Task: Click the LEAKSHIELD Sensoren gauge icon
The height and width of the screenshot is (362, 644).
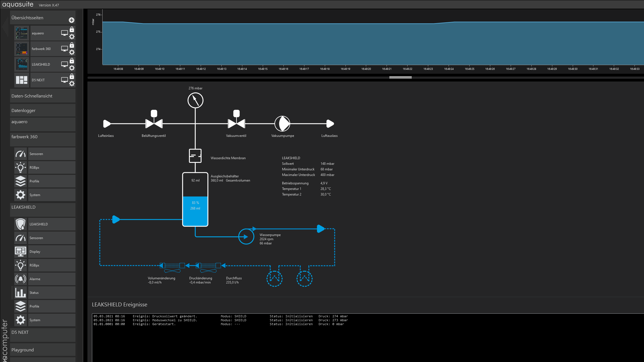Action: pos(21,238)
